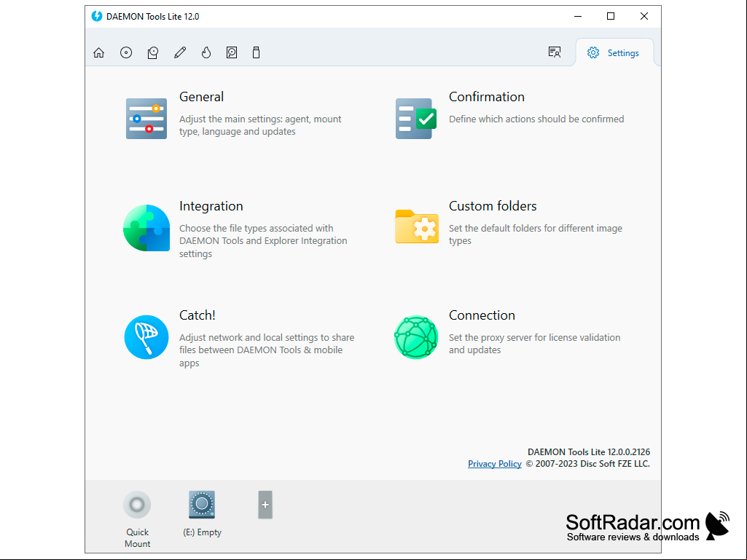Click the Integration puzzle icon
Screen dimensions: 747x560
tap(146, 228)
